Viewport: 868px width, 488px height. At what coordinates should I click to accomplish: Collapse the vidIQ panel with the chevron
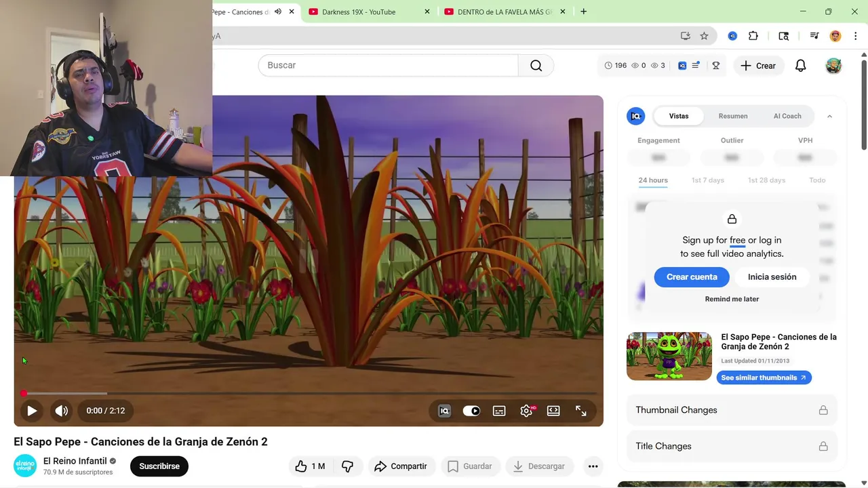click(x=829, y=117)
